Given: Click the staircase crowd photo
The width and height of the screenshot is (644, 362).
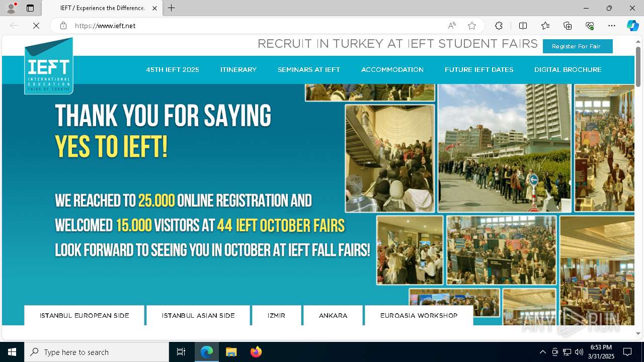Looking at the screenshot, I should click(x=390, y=158).
